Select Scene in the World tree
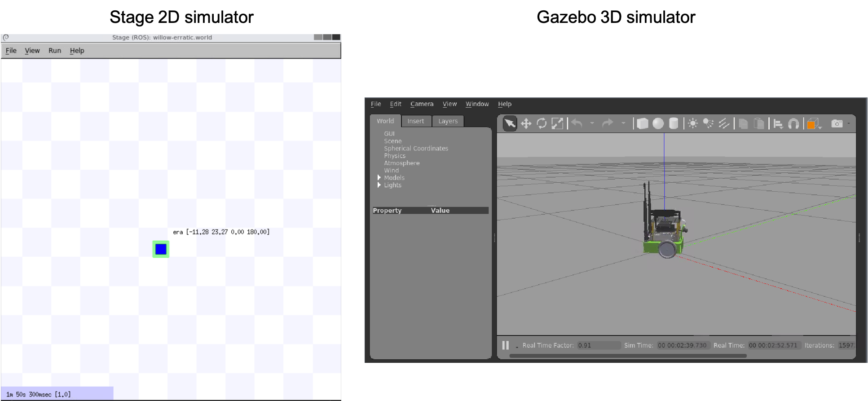The height and width of the screenshot is (401, 868). pos(393,141)
